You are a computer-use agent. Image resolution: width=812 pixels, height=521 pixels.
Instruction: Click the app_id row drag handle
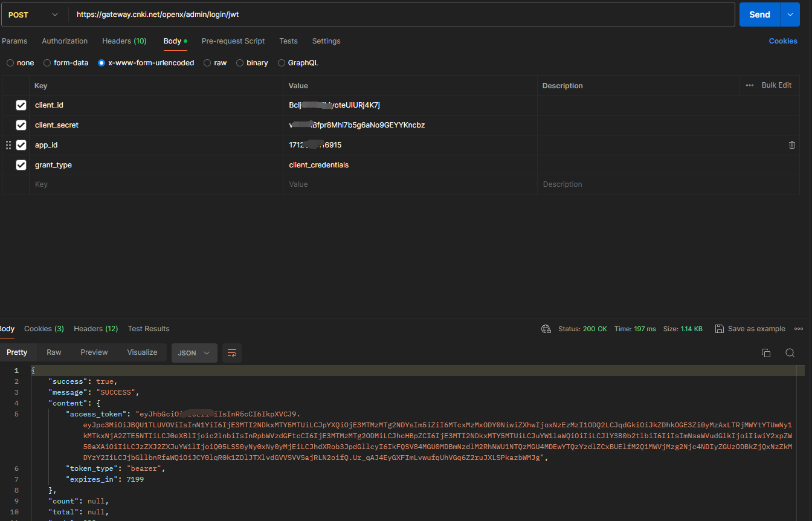click(8, 145)
